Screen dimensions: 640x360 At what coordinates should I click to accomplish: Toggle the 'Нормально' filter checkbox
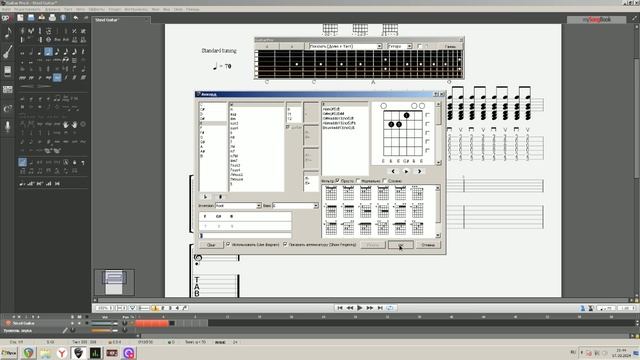(358, 180)
